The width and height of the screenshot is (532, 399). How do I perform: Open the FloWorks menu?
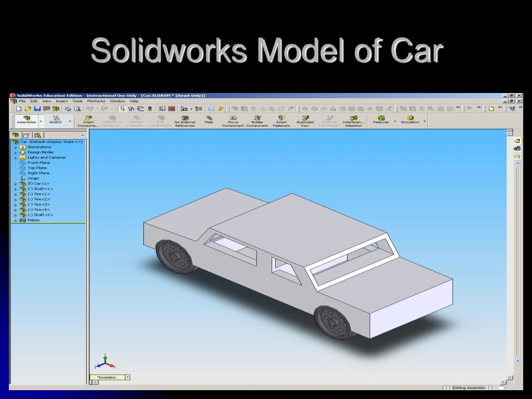point(96,101)
